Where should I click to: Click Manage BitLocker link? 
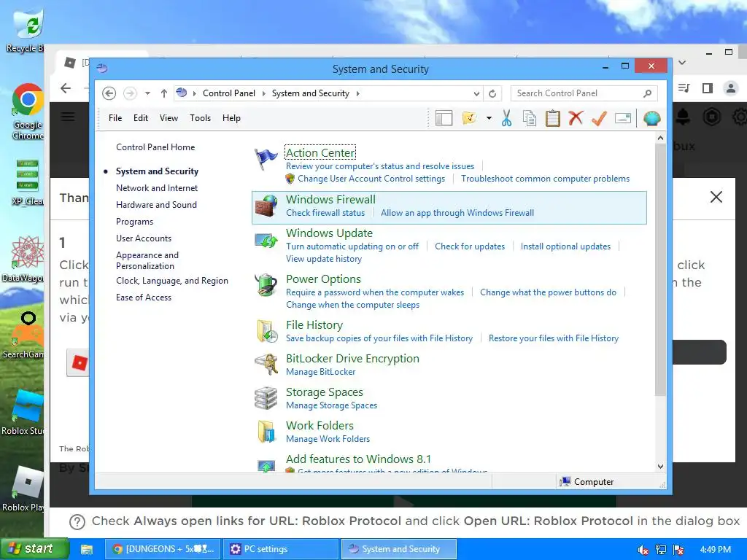[321, 372]
